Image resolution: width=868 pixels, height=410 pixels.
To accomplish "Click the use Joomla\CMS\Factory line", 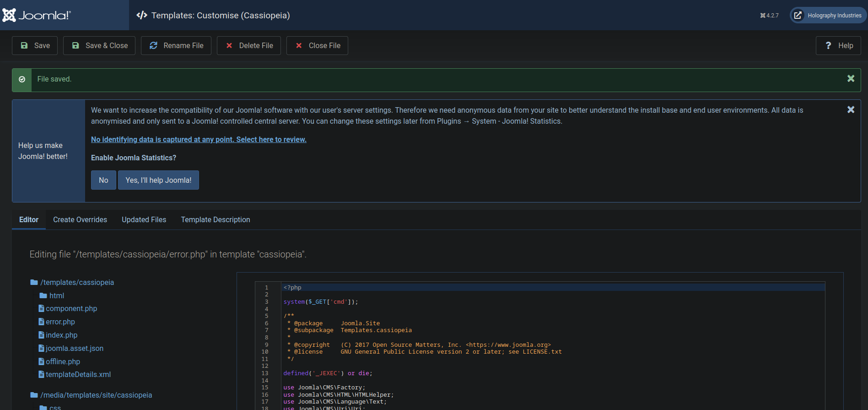I will [324, 388].
